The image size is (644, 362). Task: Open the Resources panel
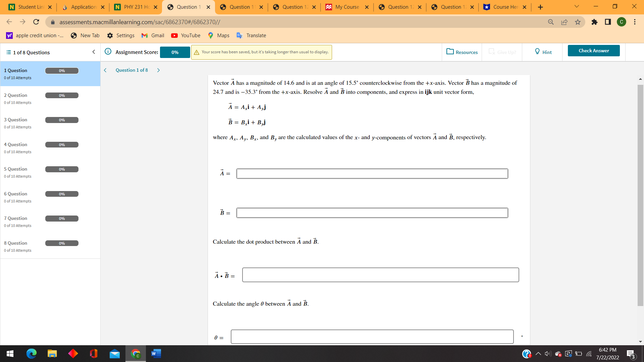point(462,52)
